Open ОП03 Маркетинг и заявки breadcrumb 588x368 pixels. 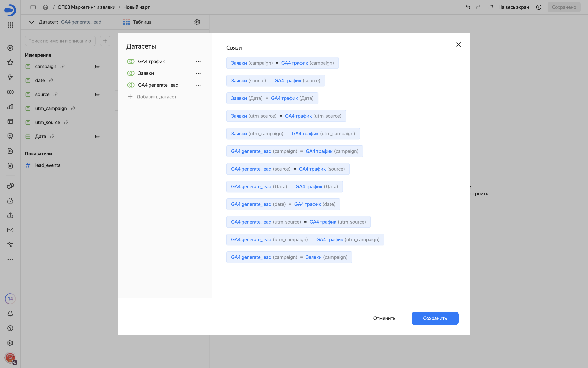(87, 7)
